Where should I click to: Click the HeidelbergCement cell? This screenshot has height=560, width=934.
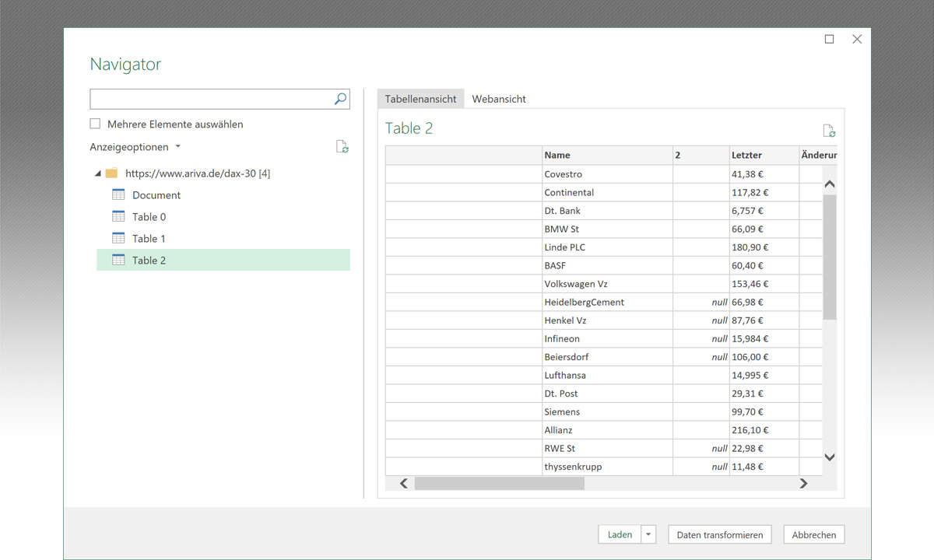pyautogui.click(x=607, y=302)
